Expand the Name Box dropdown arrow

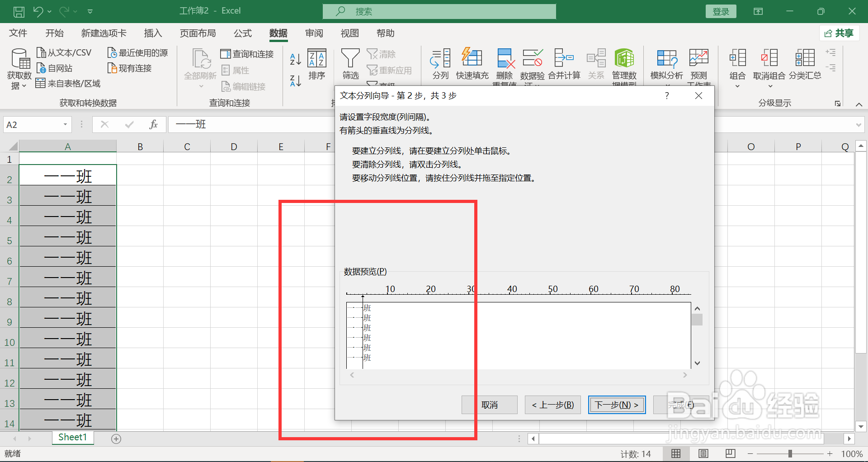click(65, 124)
